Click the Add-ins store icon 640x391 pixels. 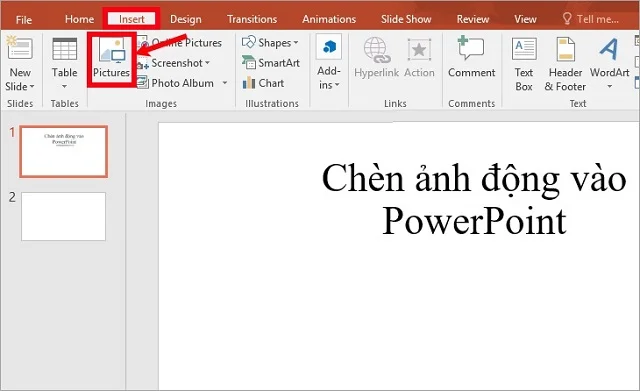(x=329, y=47)
